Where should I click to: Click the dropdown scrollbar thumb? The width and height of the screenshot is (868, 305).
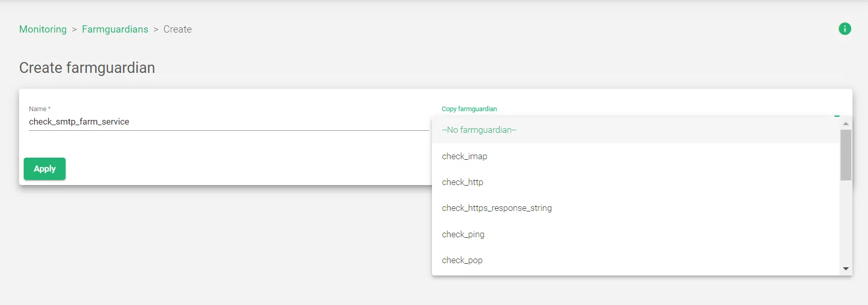point(846,155)
